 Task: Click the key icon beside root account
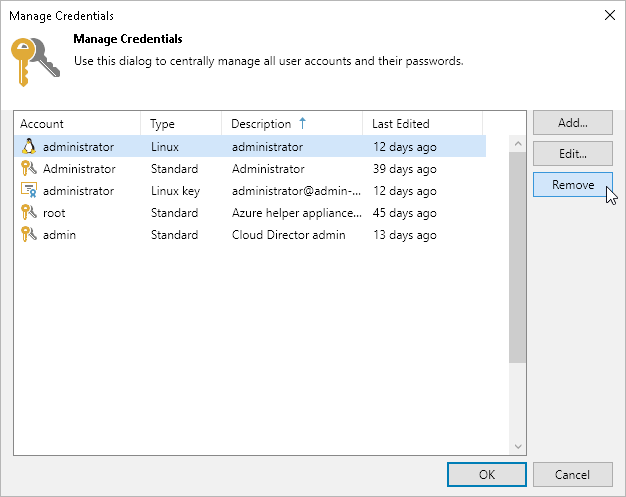[x=29, y=212]
